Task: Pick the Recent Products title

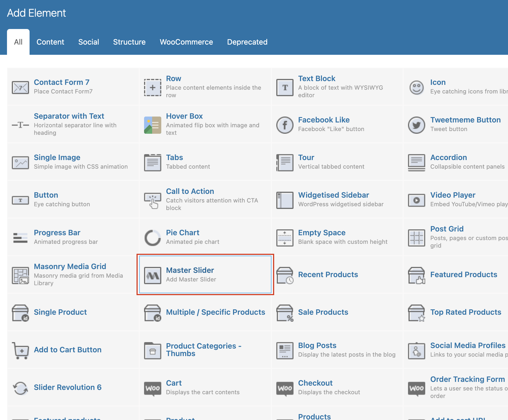Action: (328, 274)
